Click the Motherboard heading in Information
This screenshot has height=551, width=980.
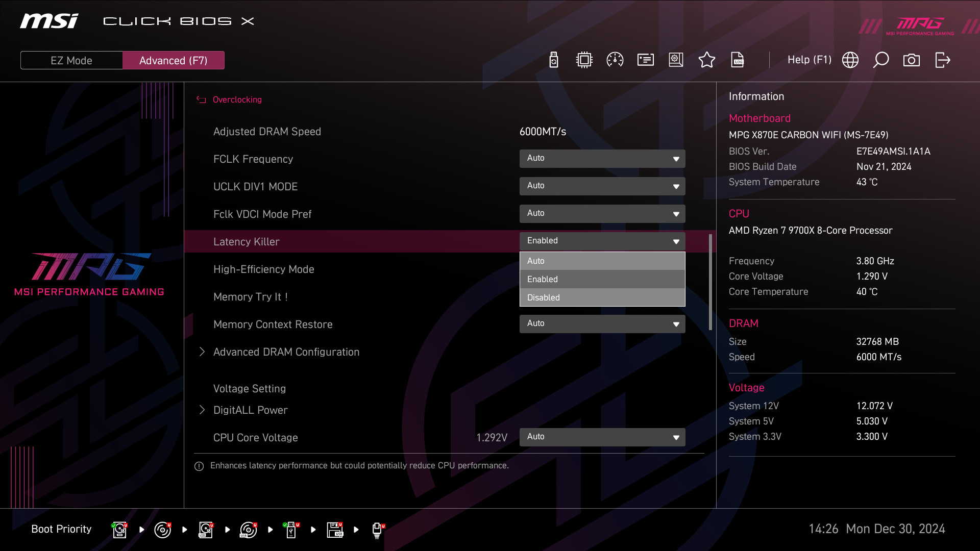pos(759,118)
